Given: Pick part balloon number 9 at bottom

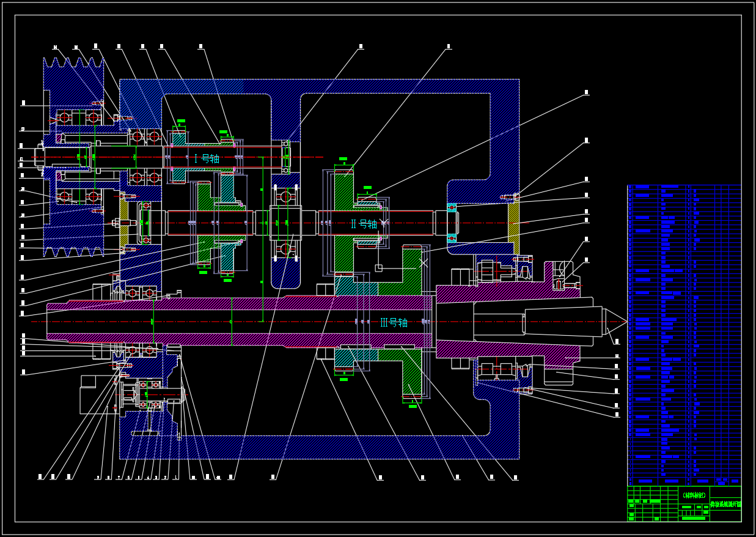Looking at the screenshot, I should pyautogui.click(x=98, y=477).
